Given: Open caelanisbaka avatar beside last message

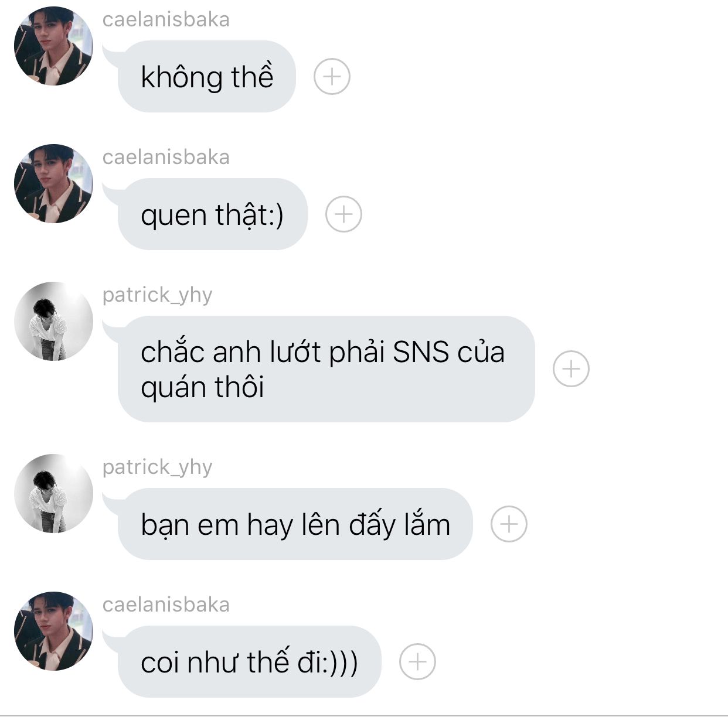Looking at the screenshot, I should pyautogui.click(x=53, y=631).
